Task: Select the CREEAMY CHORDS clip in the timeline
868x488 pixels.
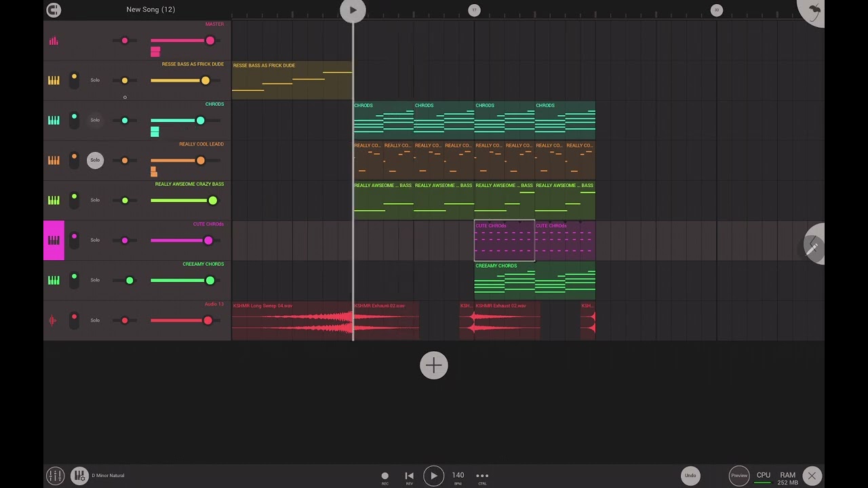Action: coord(535,280)
